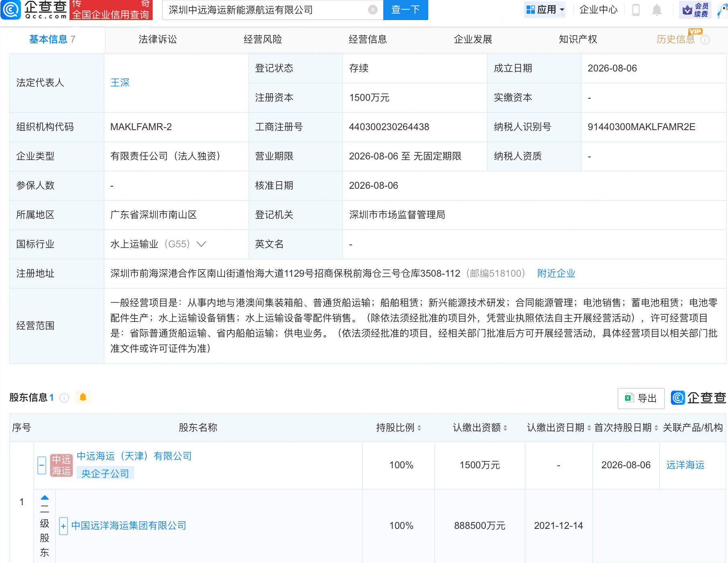The image size is (728, 563).
Task: Click the 登记机关 value 深圳市市场监督管理局
Action: 397,215
